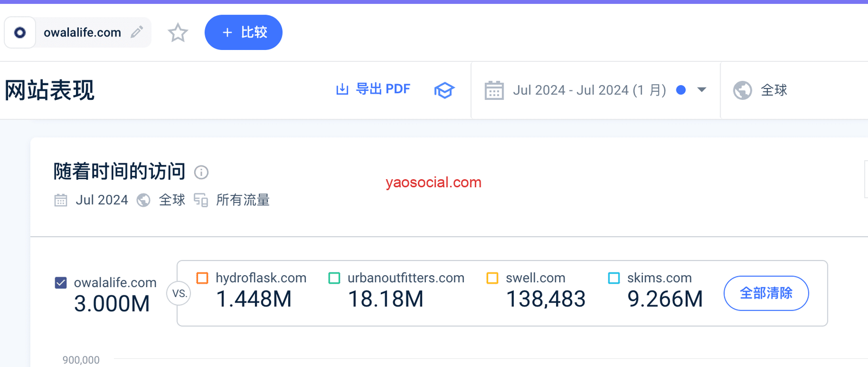The height and width of the screenshot is (367, 868).
Task: Expand the date range dropdown arrow
Action: 701,90
